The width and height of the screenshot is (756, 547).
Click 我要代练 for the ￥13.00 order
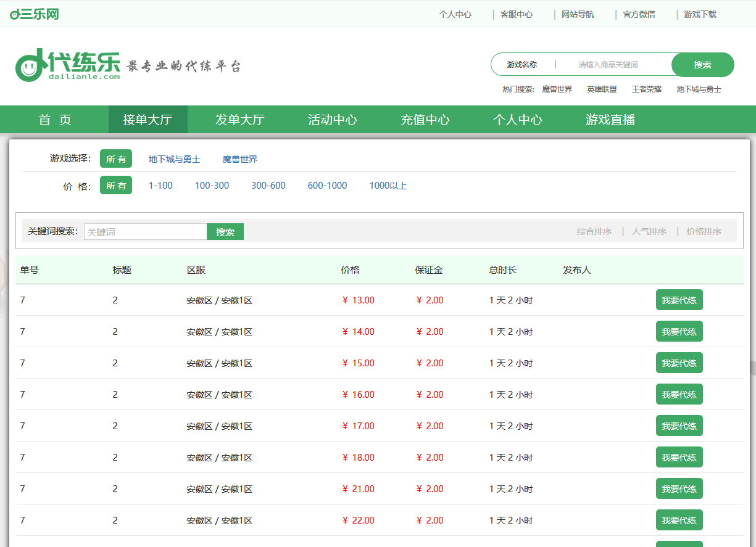coord(679,300)
